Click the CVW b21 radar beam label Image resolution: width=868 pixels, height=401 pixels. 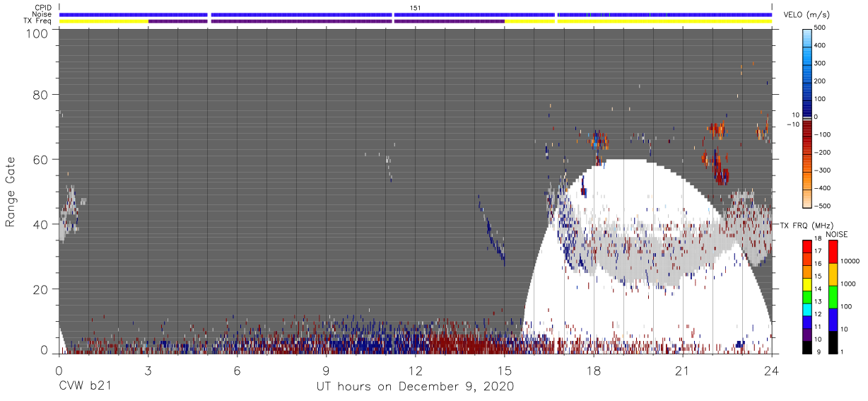[86, 387]
